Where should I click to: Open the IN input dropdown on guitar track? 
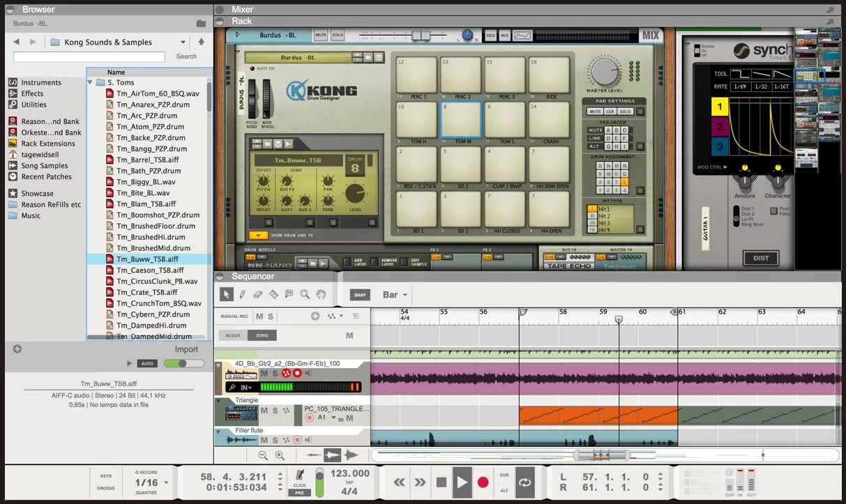[x=247, y=388]
